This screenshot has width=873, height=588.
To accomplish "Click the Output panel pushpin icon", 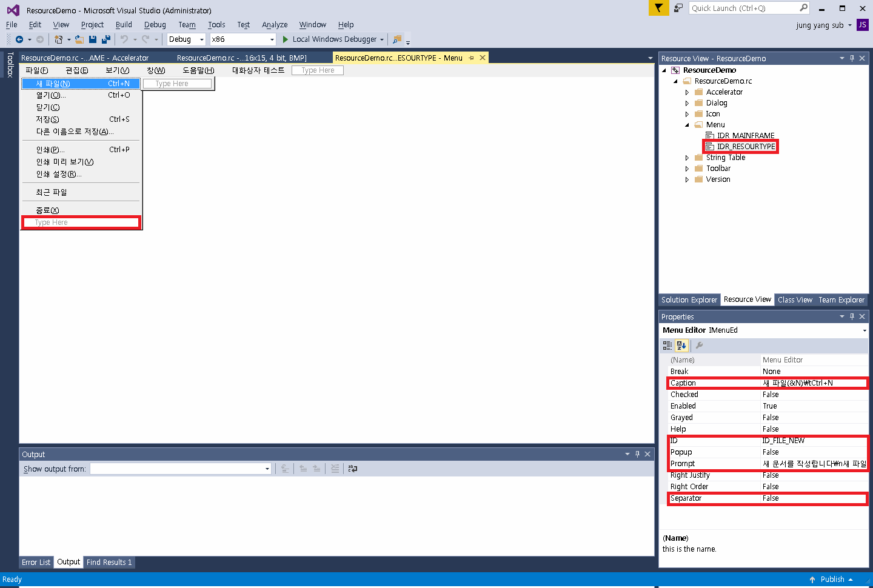I will pos(637,454).
